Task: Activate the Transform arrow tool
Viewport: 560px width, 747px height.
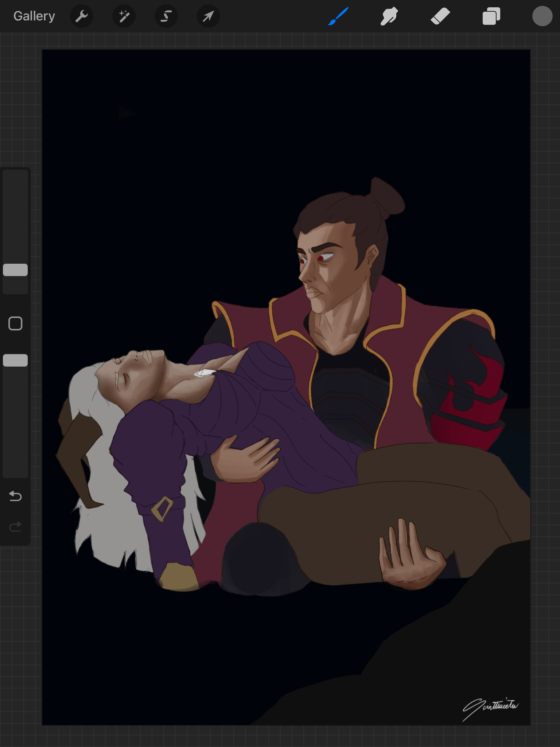Action: coord(209,16)
